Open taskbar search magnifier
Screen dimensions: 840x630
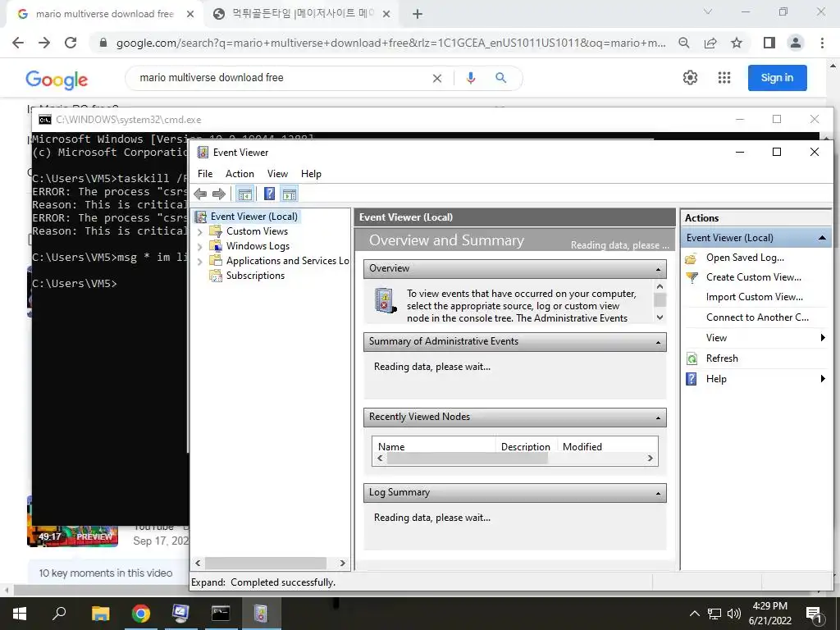[x=59, y=614]
